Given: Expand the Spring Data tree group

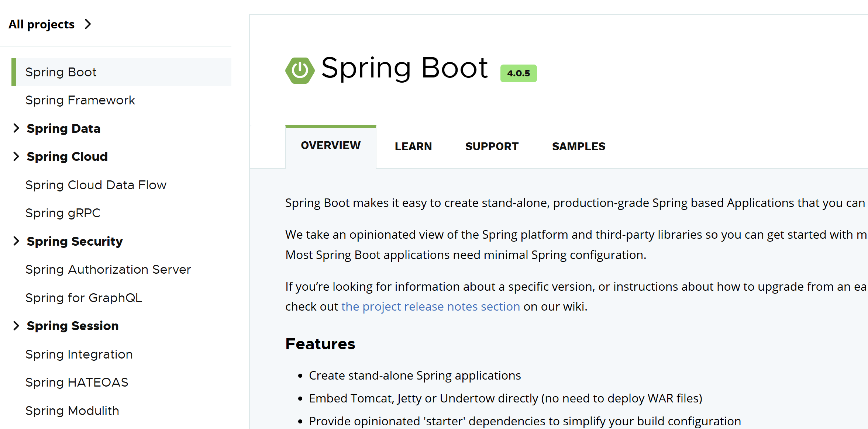Looking at the screenshot, I should click(x=16, y=128).
